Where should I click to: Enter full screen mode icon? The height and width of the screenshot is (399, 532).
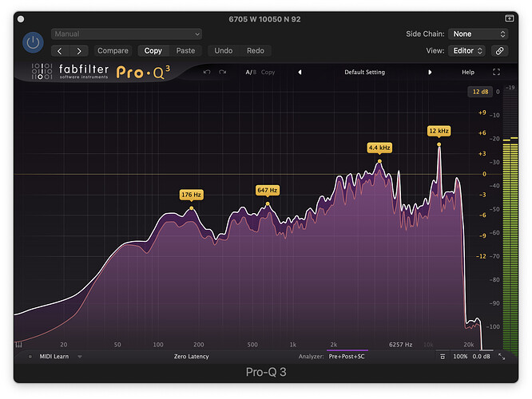[x=496, y=72]
